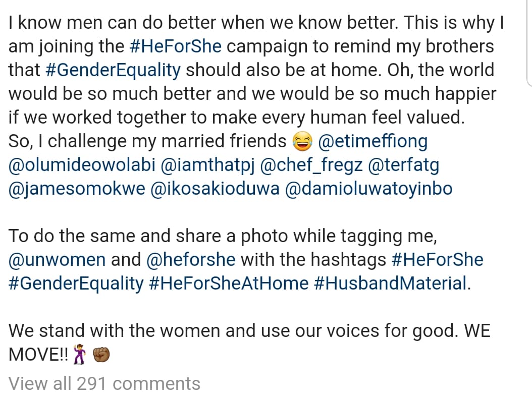532x397 pixels.
Task: Go to @damioluwatoyinbo profile
Action: (x=369, y=189)
